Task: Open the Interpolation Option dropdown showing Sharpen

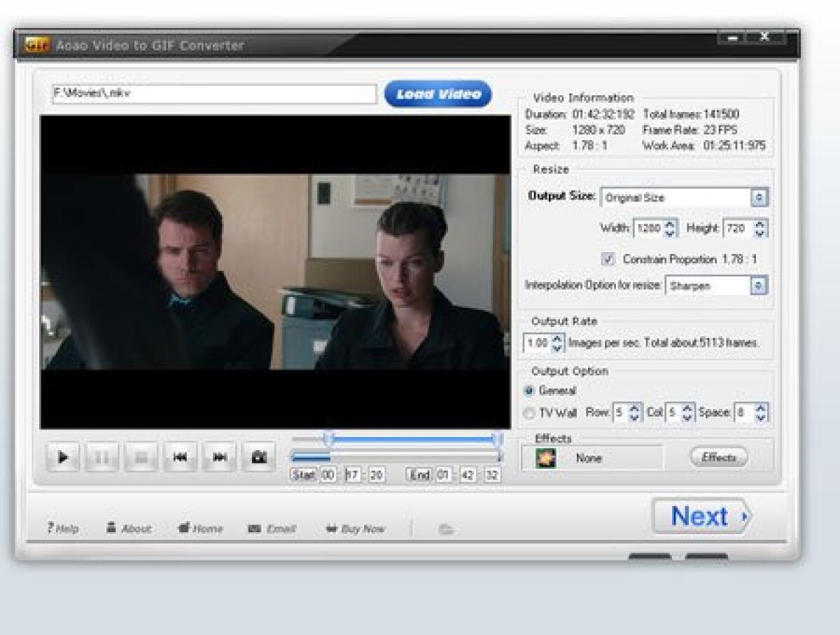Action: tap(758, 286)
